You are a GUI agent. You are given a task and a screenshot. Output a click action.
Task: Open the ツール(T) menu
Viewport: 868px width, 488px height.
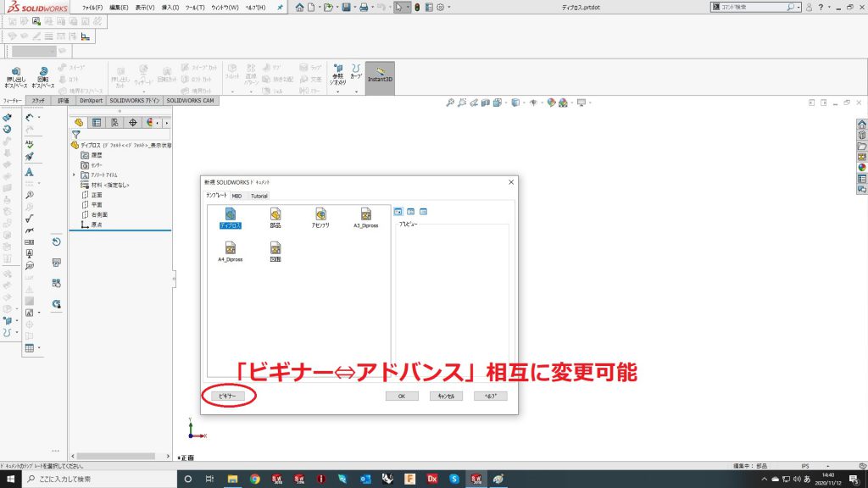pyautogui.click(x=195, y=8)
